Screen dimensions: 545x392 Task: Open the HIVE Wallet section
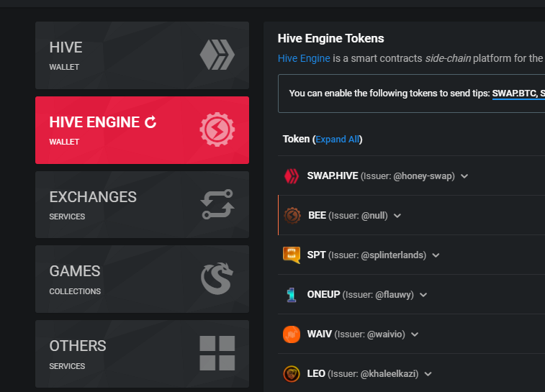click(142, 55)
